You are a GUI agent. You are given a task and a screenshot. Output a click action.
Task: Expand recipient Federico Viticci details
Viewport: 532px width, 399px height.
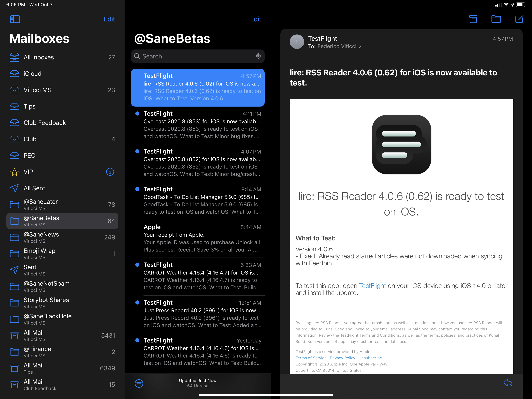click(339, 46)
